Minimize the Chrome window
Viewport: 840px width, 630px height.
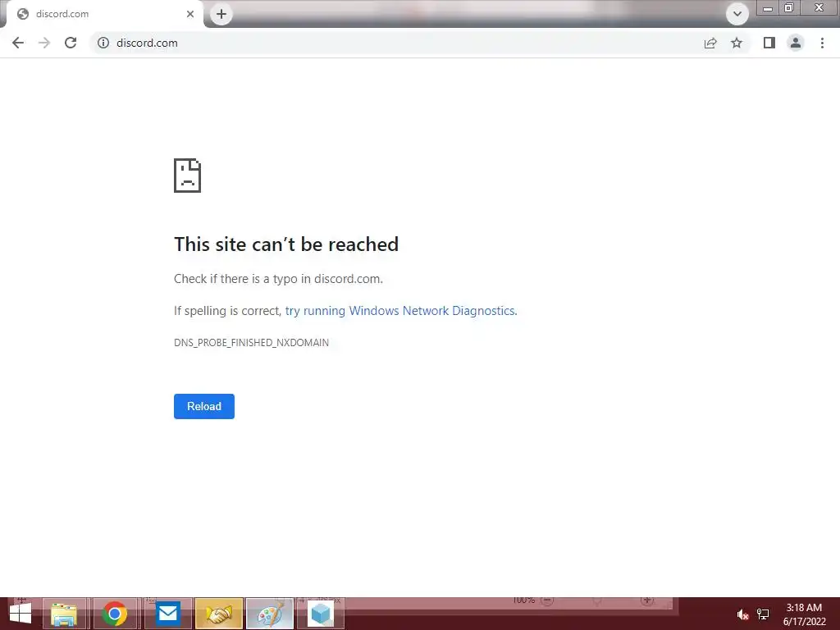768,7
